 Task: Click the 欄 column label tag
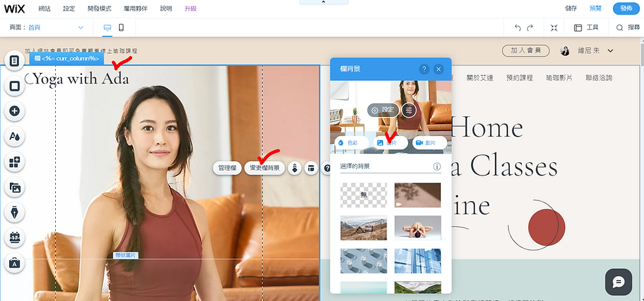[x=66, y=58]
